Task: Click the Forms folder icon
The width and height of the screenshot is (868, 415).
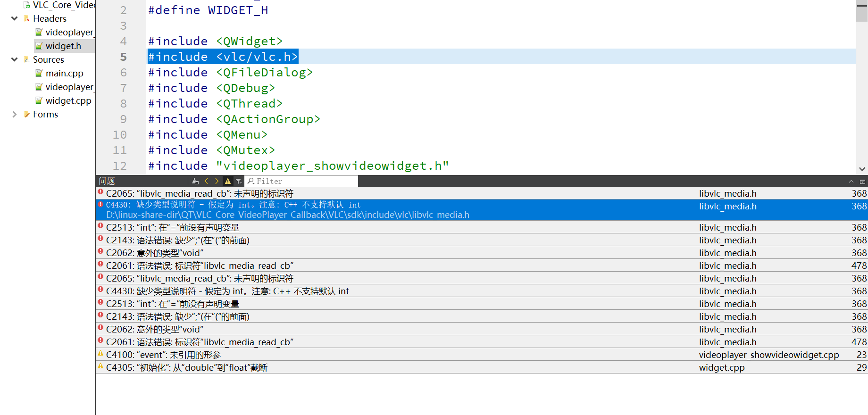Action: click(x=27, y=114)
